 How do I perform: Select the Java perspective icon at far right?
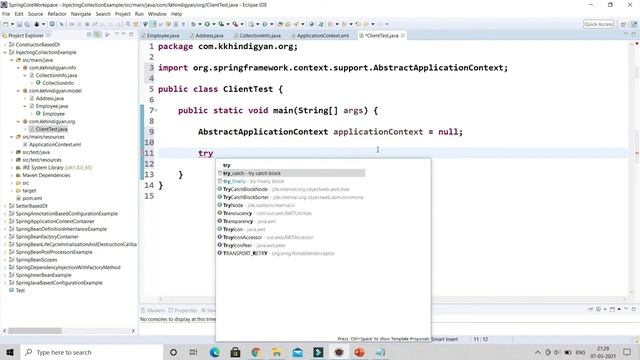634,24
